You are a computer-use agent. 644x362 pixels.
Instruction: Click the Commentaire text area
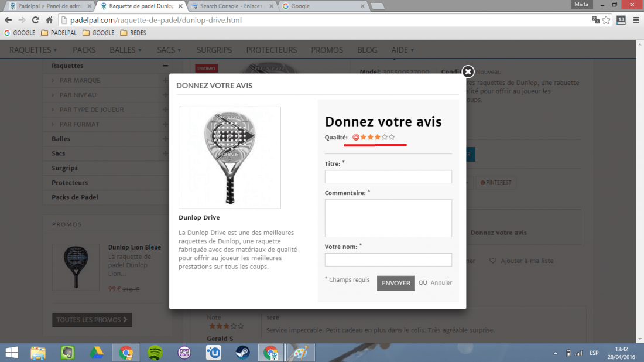[388, 218]
